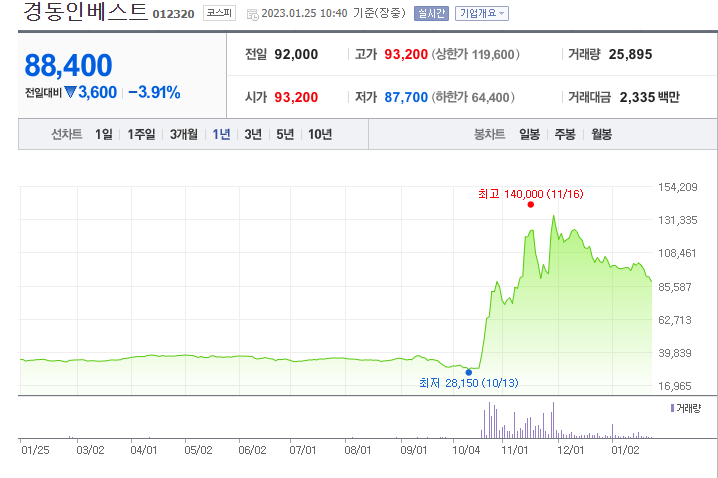Click the stock name 경동인베스트
Screen dimensions: 718x478
point(85,11)
